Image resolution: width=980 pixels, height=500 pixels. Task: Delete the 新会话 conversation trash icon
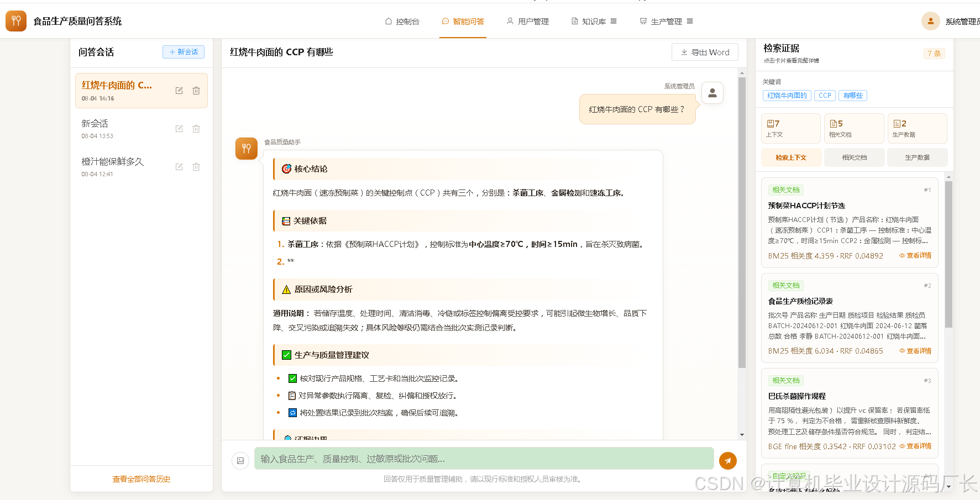(196, 129)
